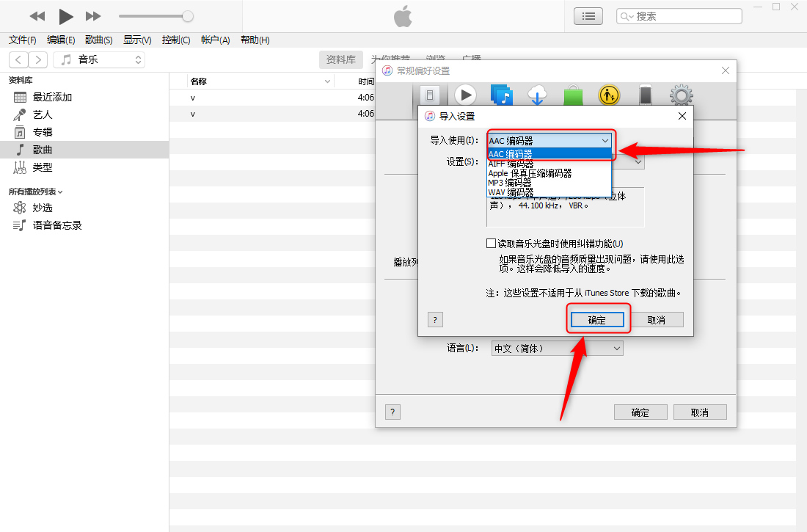The height and width of the screenshot is (532, 807).
Task: Click the rewind previous track button
Action: tap(37, 16)
